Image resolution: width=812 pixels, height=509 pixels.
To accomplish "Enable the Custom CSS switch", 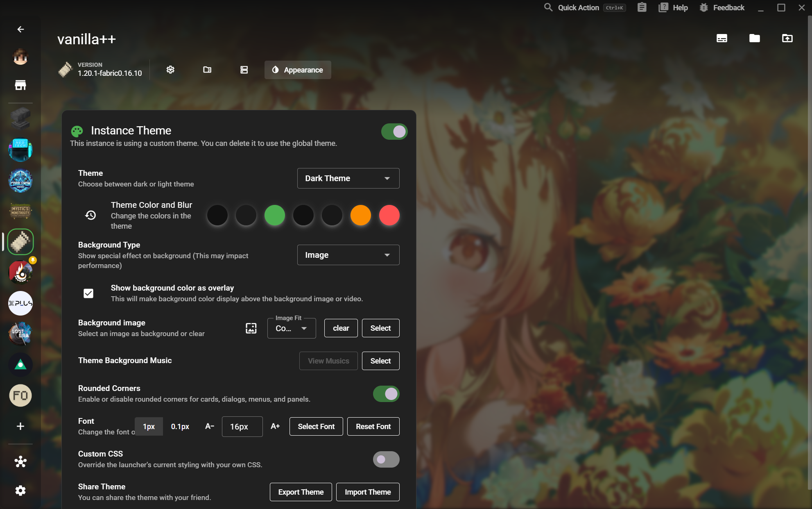I will [386, 459].
